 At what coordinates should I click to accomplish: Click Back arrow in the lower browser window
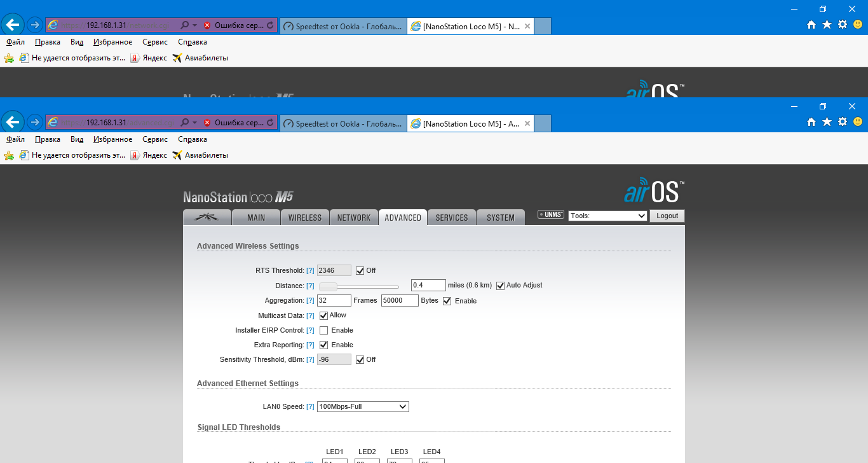click(x=13, y=122)
